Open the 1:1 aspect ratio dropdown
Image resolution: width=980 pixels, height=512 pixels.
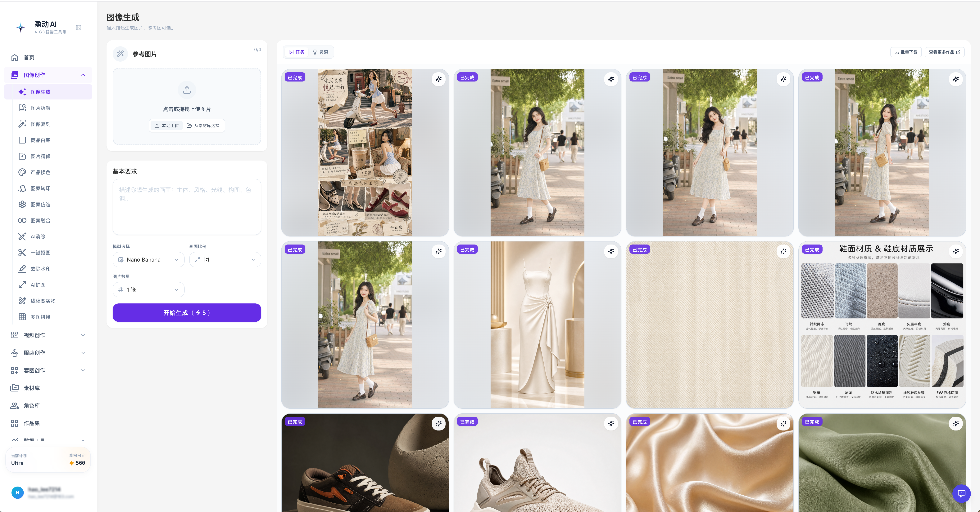225,260
